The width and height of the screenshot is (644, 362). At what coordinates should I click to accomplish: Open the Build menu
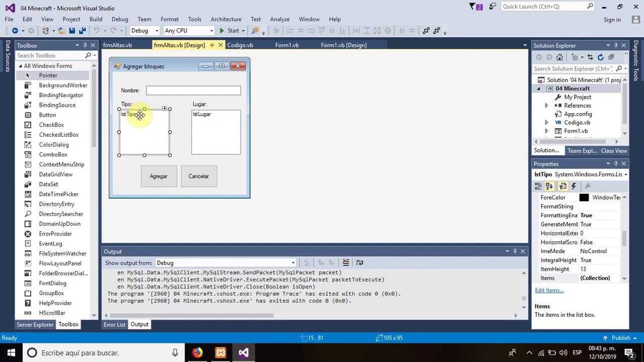pos(96,19)
